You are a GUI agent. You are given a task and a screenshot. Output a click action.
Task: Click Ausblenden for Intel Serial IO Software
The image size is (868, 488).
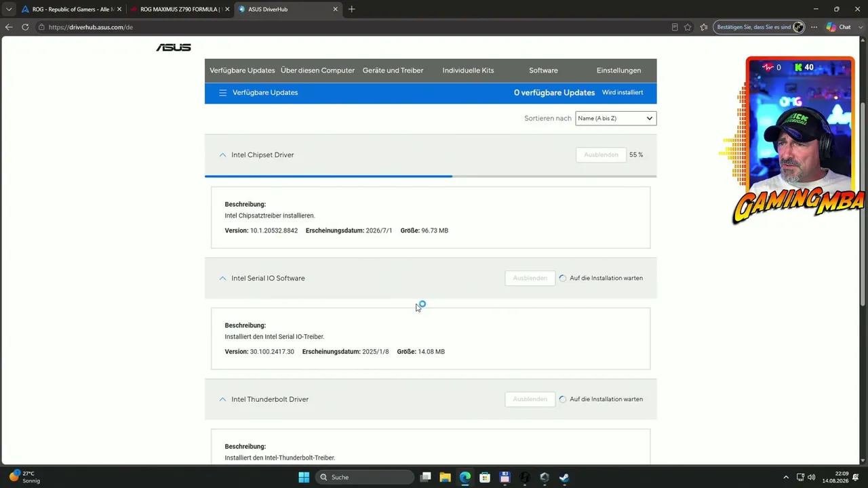pyautogui.click(x=530, y=279)
